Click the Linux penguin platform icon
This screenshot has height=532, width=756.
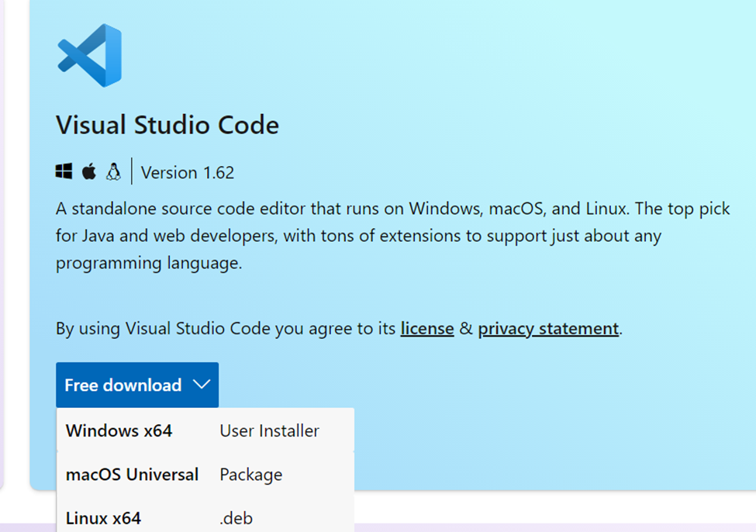pyautogui.click(x=113, y=171)
